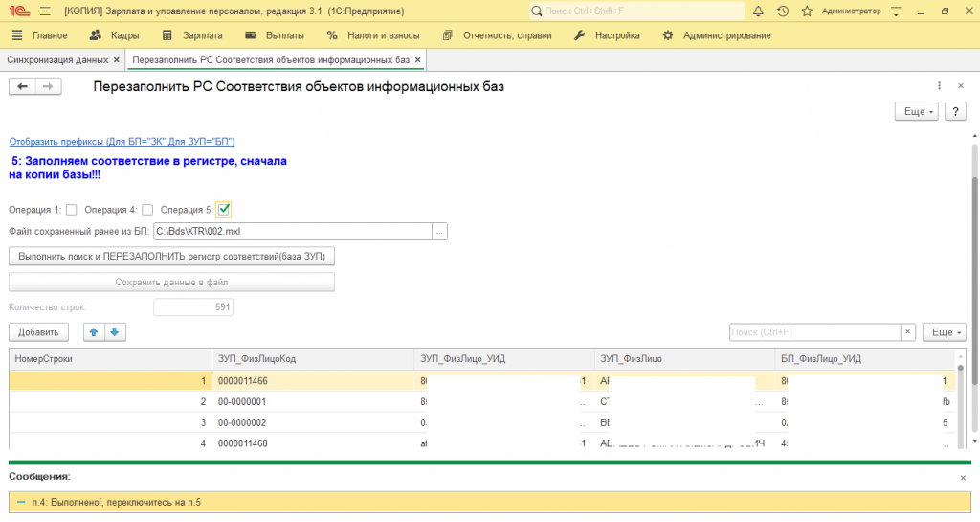Sort by the ЗУП_ФизЛицоКод column header

coord(313,359)
